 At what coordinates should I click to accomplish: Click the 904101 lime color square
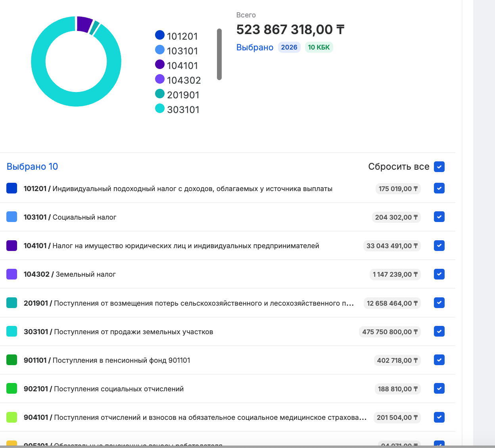click(x=12, y=417)
